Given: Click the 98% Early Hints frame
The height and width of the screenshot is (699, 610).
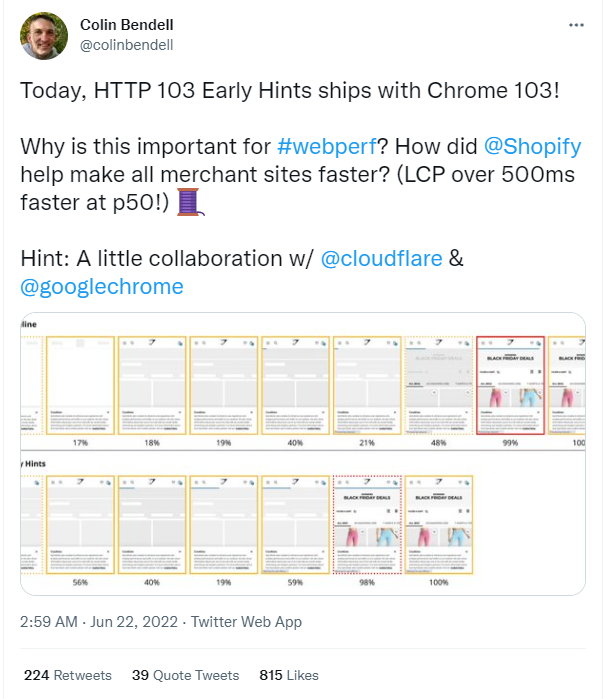Looking at the screenshot, I should [367, 525].
